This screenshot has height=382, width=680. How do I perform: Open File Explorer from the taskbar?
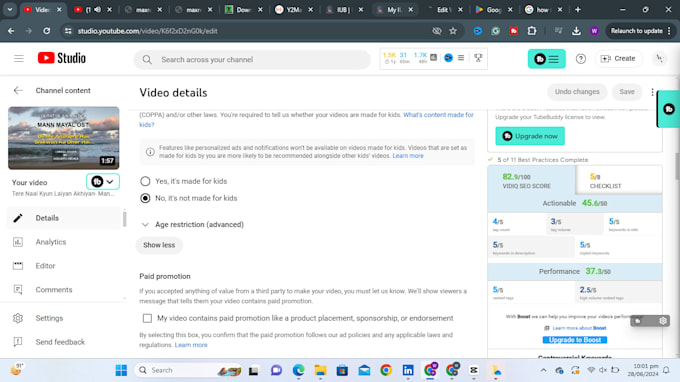click(x=320, y=370)
